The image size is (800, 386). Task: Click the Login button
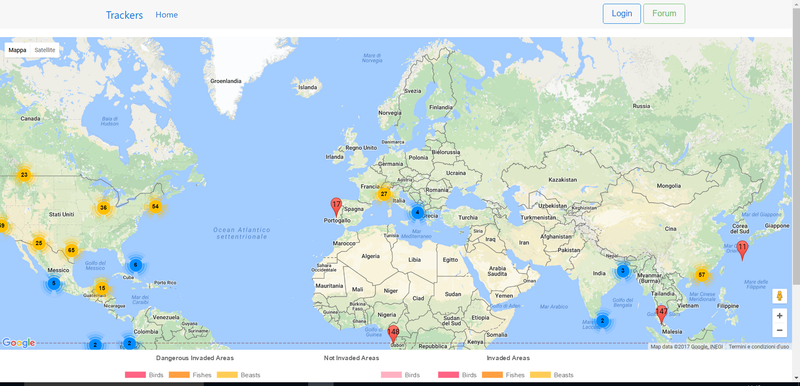pos(621,13)
